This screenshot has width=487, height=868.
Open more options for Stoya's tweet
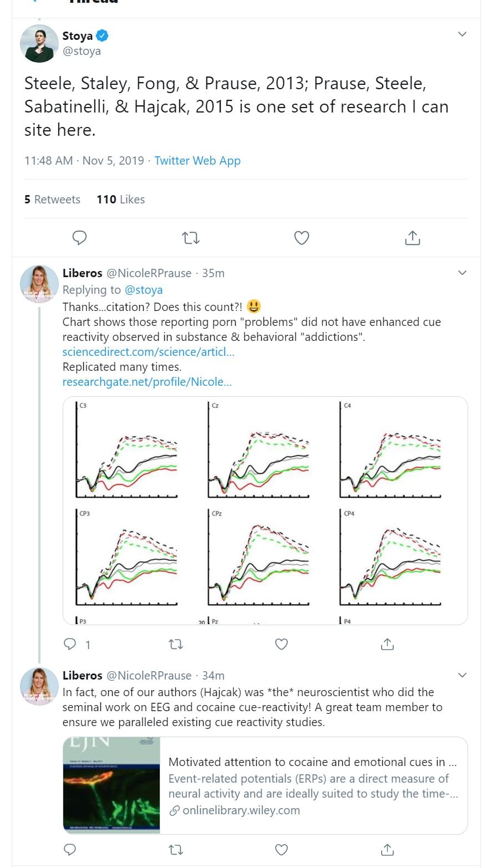click(462, 34)
